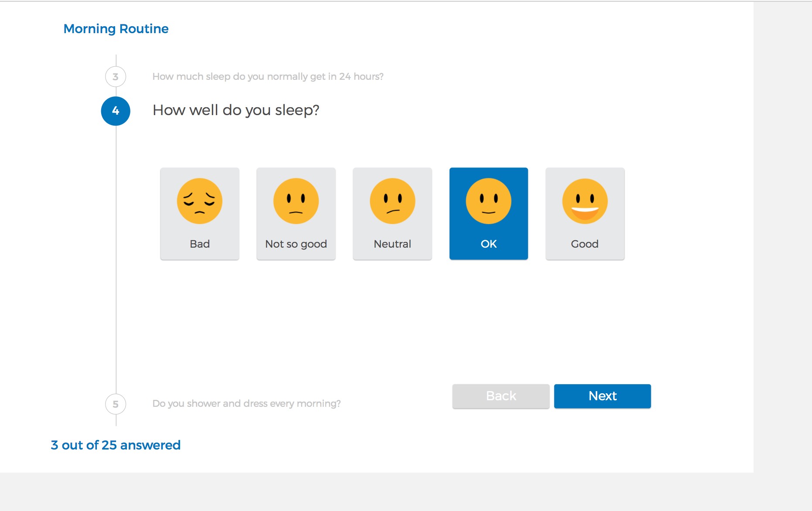Pick the 'Neutral' label option

tap(392, 244)
